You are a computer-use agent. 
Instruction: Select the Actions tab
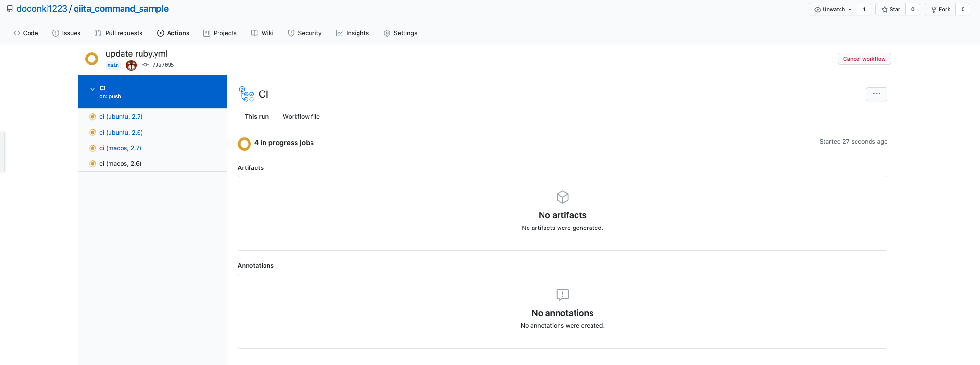click(173, 33)
